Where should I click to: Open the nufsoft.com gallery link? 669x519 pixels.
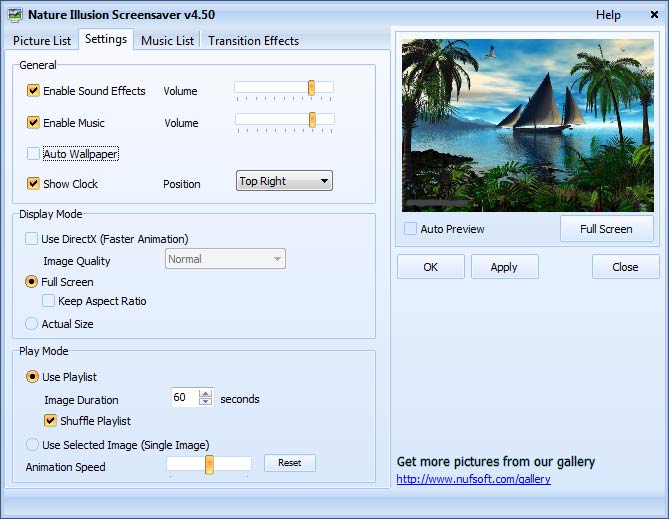click(474, 479)
